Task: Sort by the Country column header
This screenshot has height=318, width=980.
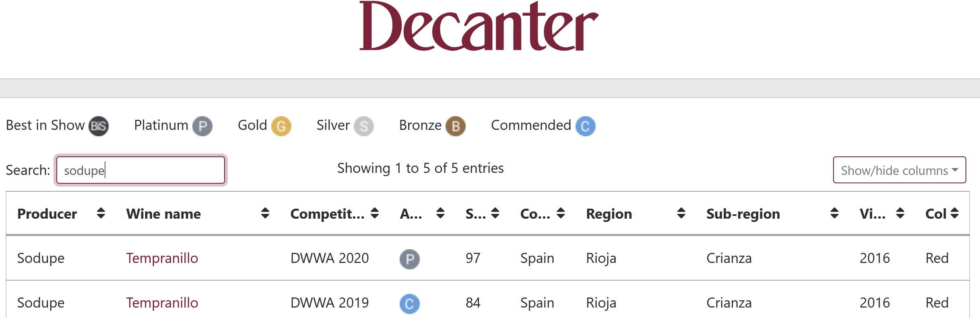Action: [535, 214]
